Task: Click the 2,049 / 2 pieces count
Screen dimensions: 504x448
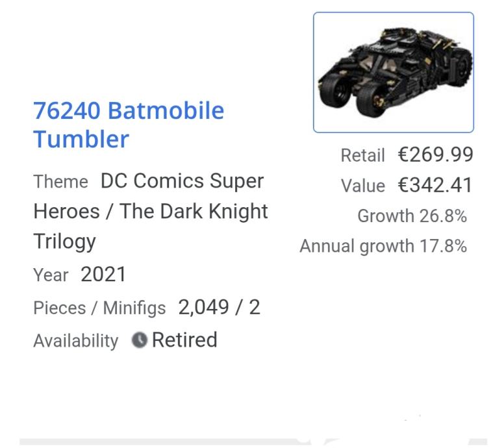Action: coord(219,307)
